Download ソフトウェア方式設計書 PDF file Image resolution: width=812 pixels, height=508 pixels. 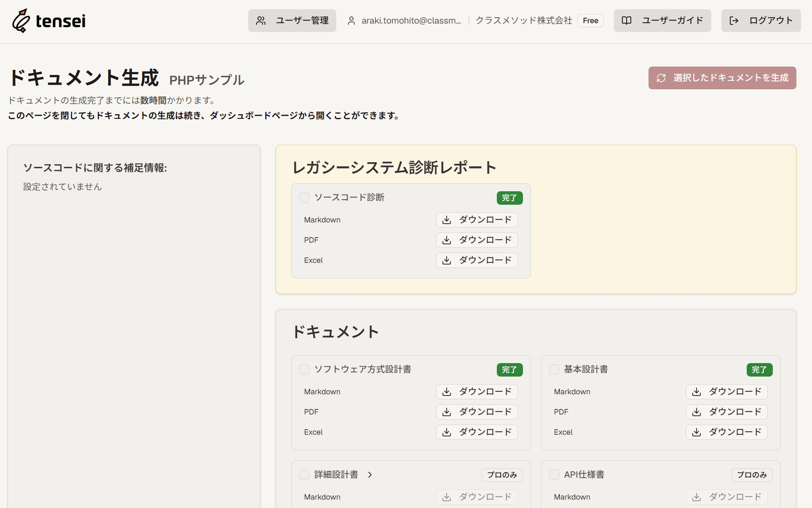click(477, 412)
